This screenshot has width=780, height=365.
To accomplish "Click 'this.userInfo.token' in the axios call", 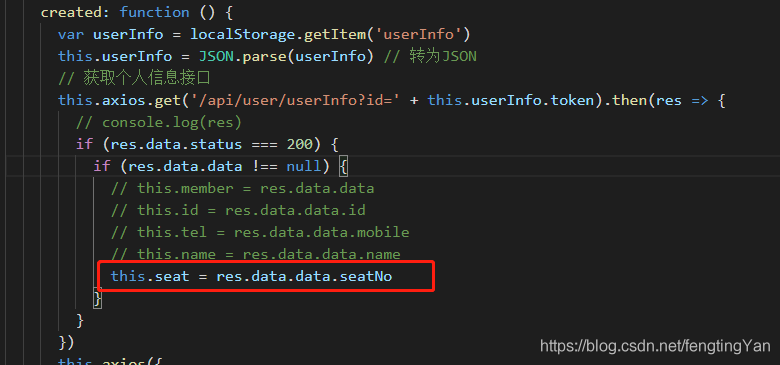I will [x=510, y=100].
